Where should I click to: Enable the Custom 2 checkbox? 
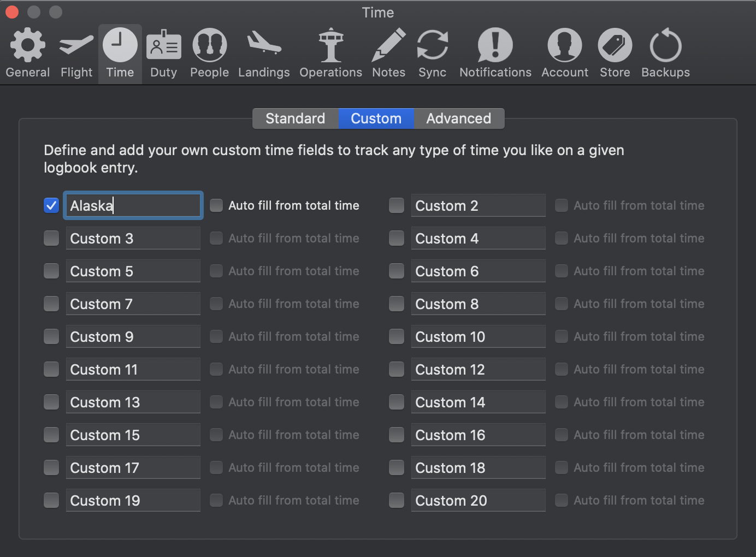(x=397, y=205)
